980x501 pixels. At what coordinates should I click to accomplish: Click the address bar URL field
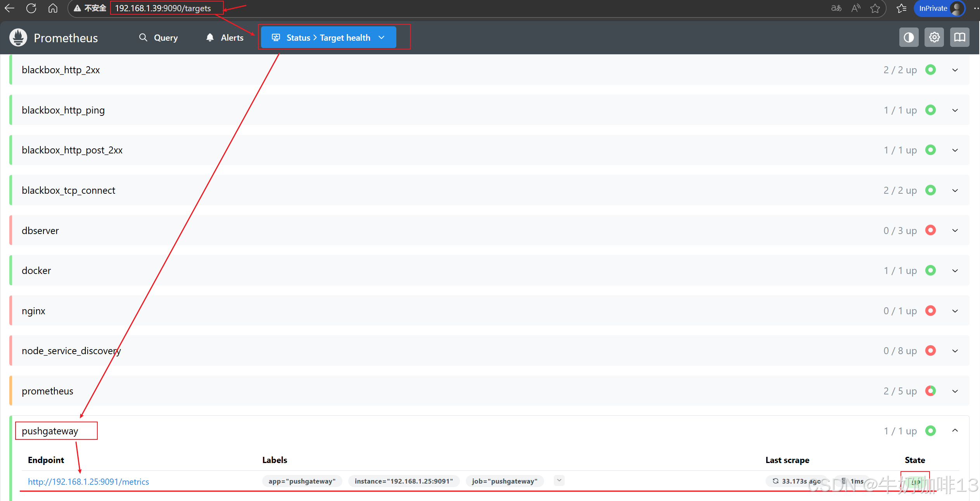[163, 8]
